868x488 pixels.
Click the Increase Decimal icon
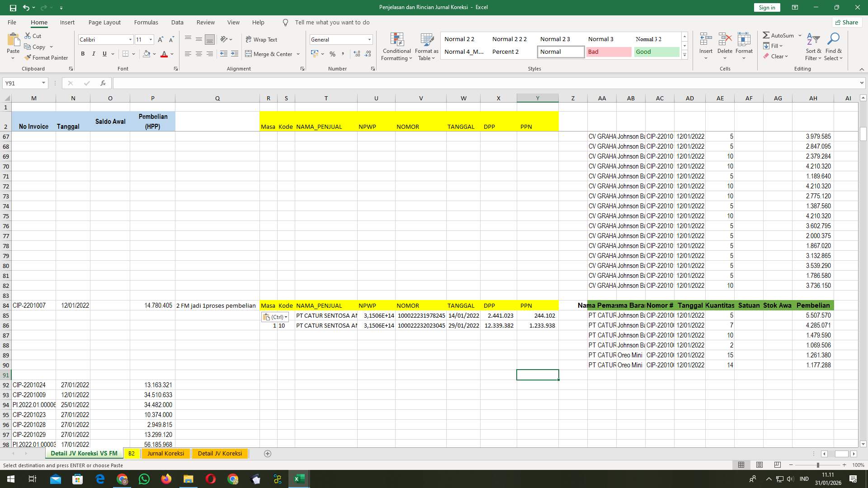click(x=357, y=54)
